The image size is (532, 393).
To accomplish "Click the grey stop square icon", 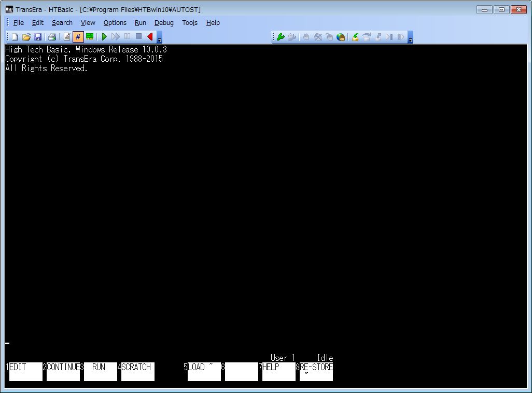I will pyautogui.click(x=138, y=36).
